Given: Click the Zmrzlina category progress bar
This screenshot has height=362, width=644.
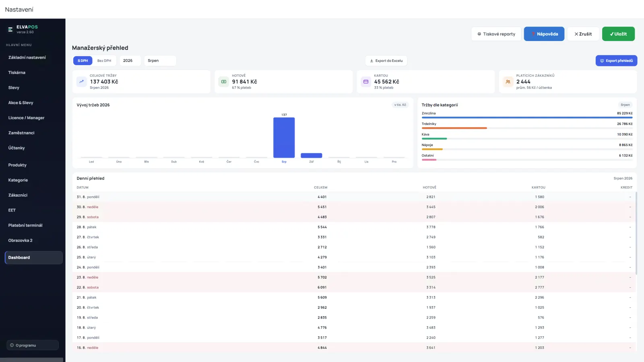Looking at the screenshot, I should point(527,117).
